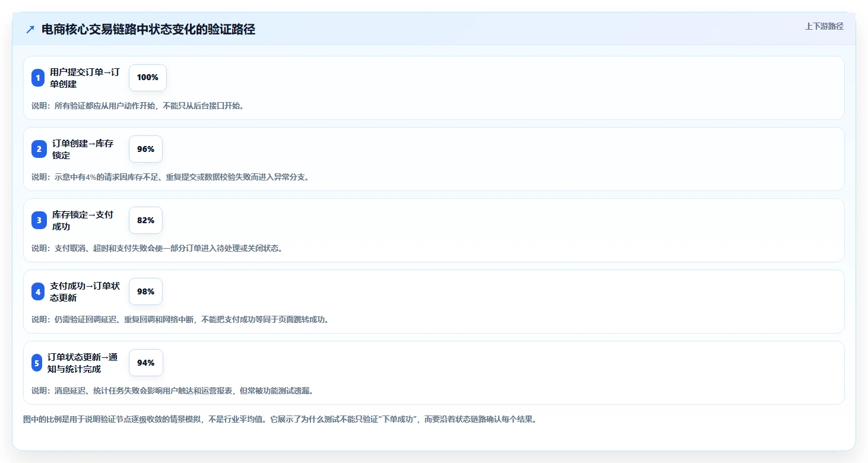Select the 订单状态更新→通知与统计完成 step label
This screenshot has height=463, width=868.
[83, 363]
